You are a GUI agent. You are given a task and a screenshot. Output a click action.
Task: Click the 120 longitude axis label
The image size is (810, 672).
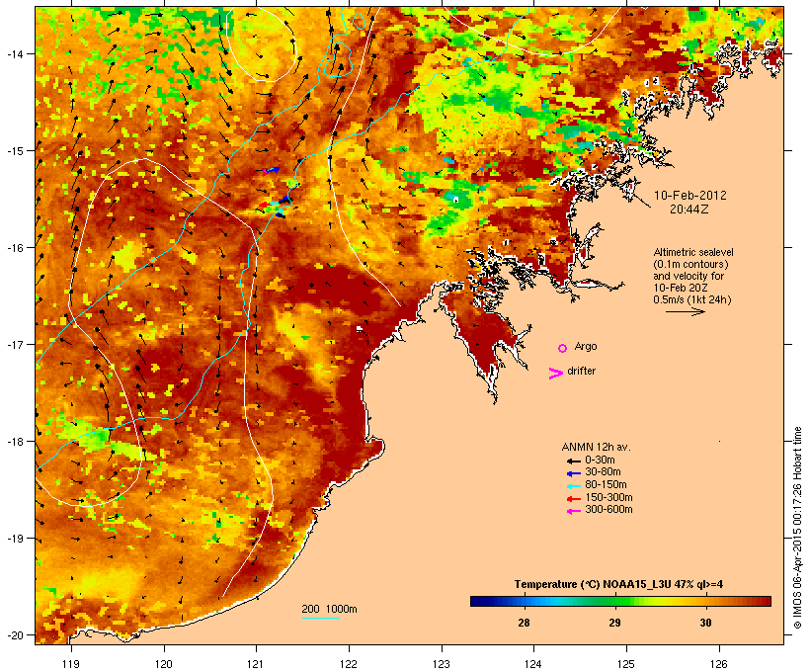point(164,664)
